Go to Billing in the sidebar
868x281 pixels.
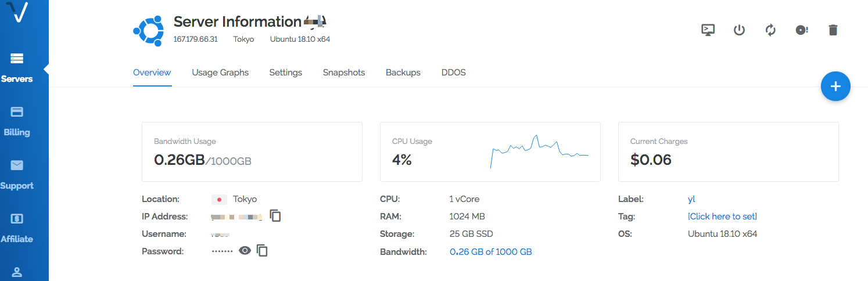click(17, 121)
